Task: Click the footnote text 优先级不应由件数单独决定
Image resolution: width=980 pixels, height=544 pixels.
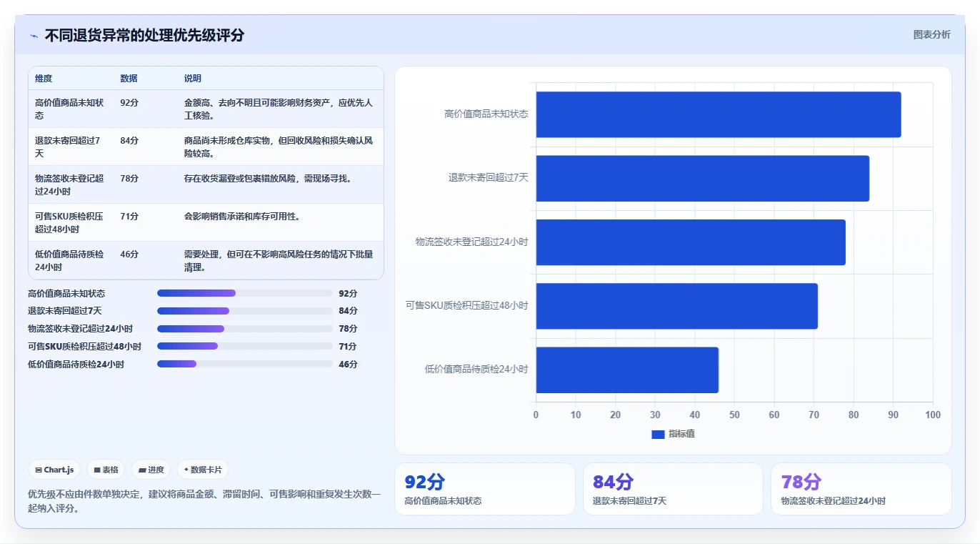Action: pyautogui.click(x=204, y=501)
